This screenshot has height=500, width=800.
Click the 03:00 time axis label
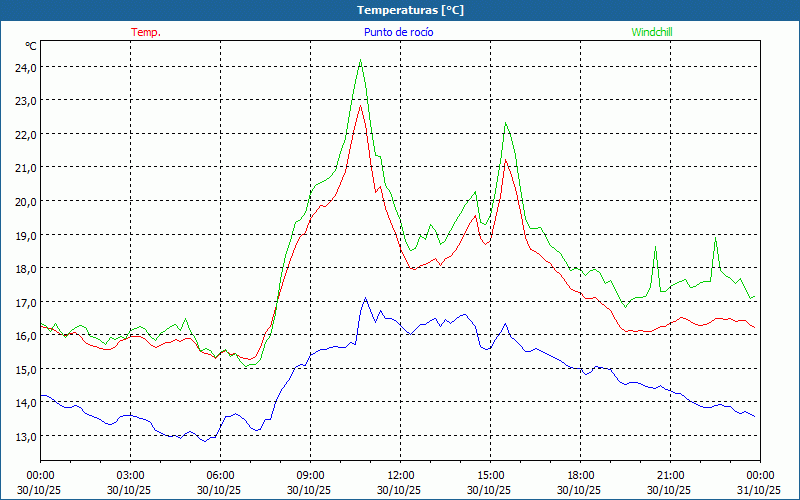pos(130,475)
